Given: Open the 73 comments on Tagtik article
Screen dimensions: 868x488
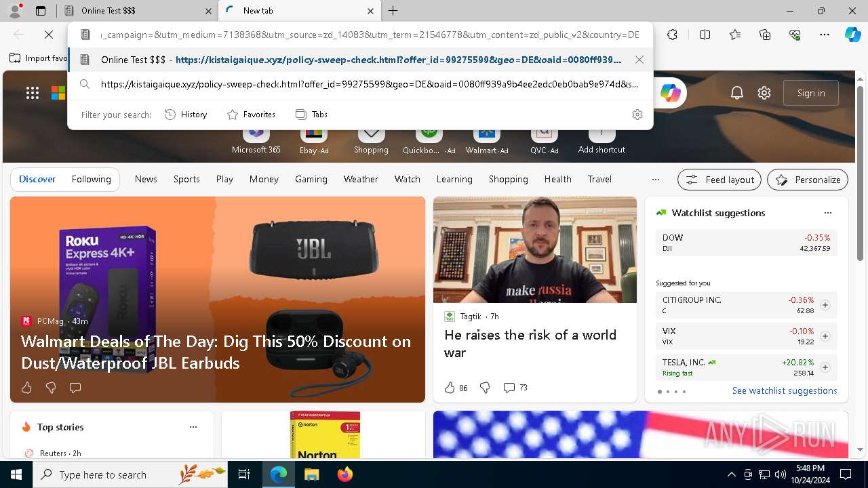Looking at the screenshot, I should coord(515,388).
